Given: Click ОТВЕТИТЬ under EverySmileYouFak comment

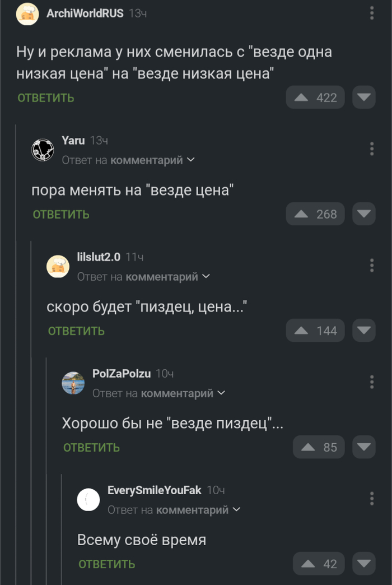Looking at the screenshot, I should point(106,564).
